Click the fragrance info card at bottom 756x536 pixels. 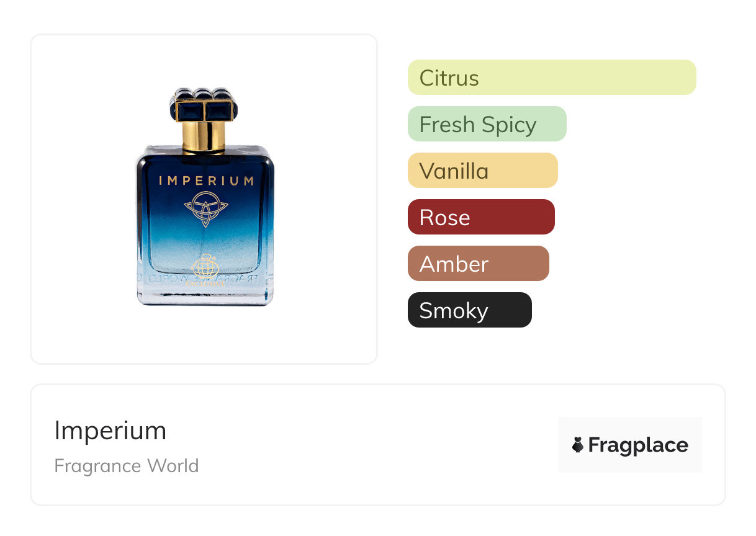point(378,445)
